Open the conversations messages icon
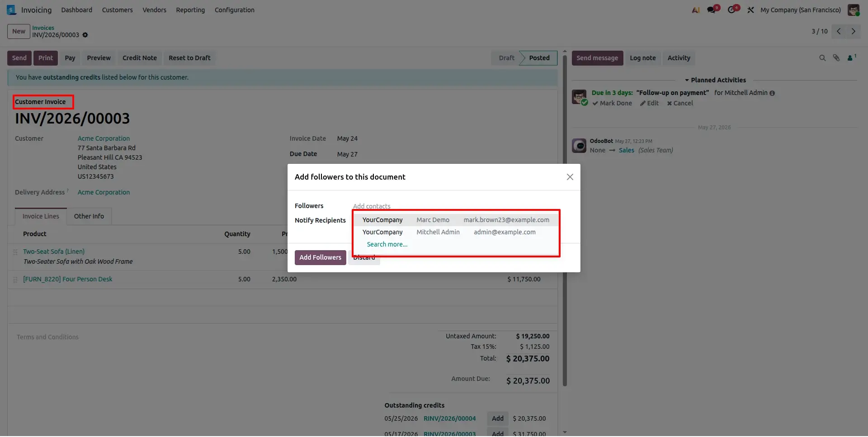 tap(713, 9)
